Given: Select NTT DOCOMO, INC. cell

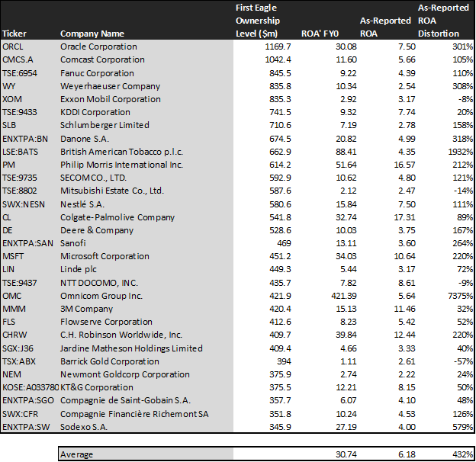Looking at the screenshot, I should pyautogui.click(x=99, y=283).
